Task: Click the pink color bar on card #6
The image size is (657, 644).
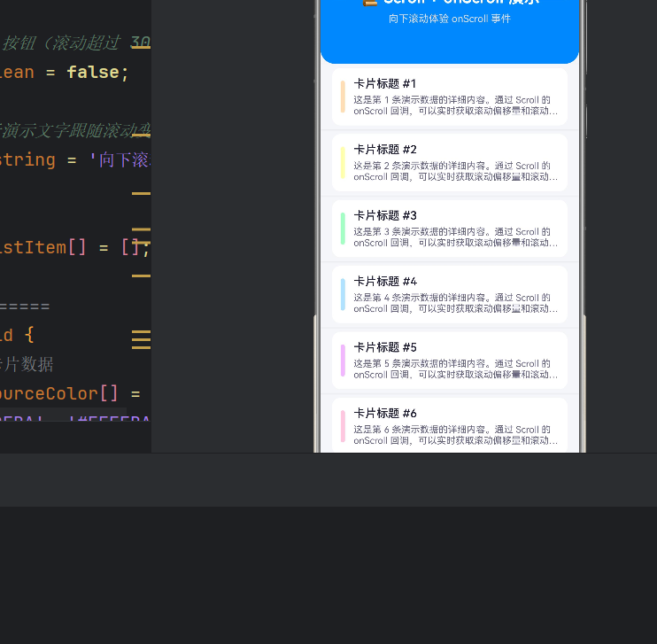Action: point(343,426)
